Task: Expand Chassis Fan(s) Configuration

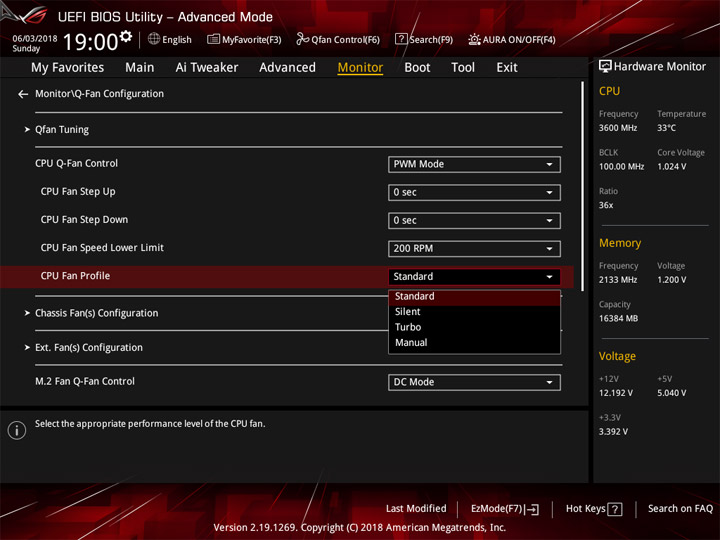Action: tap(96, 313)
